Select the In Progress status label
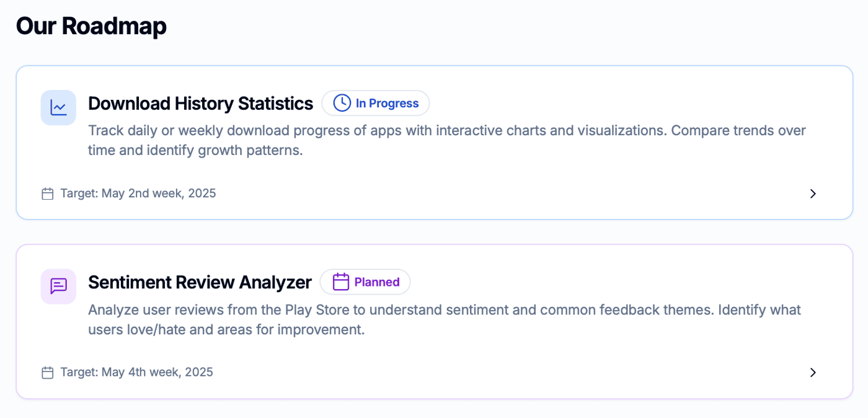 (387, 104)
